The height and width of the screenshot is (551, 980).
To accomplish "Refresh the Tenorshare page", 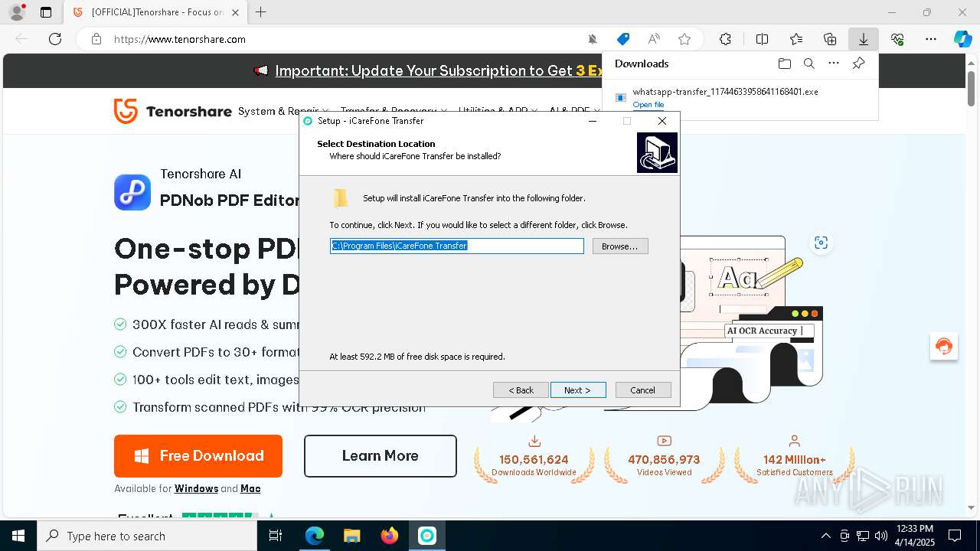I will click(55, 39).
